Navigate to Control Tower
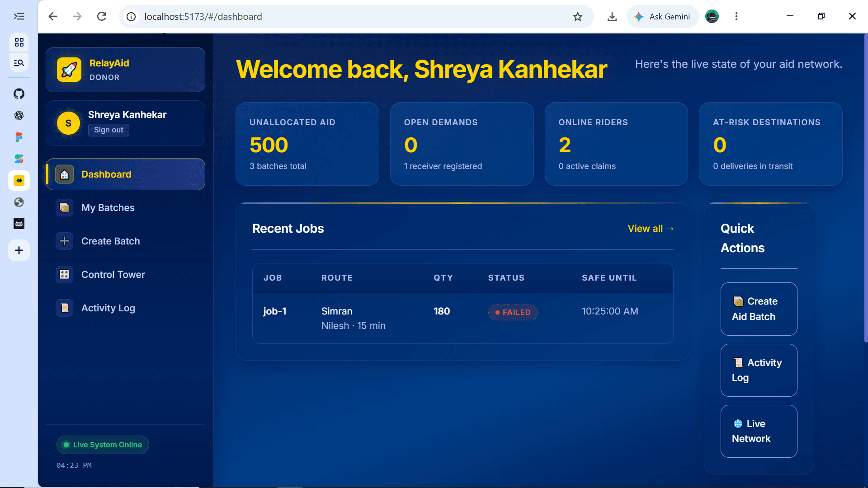The width and height of the screenshot is (868, 488). 125,275
